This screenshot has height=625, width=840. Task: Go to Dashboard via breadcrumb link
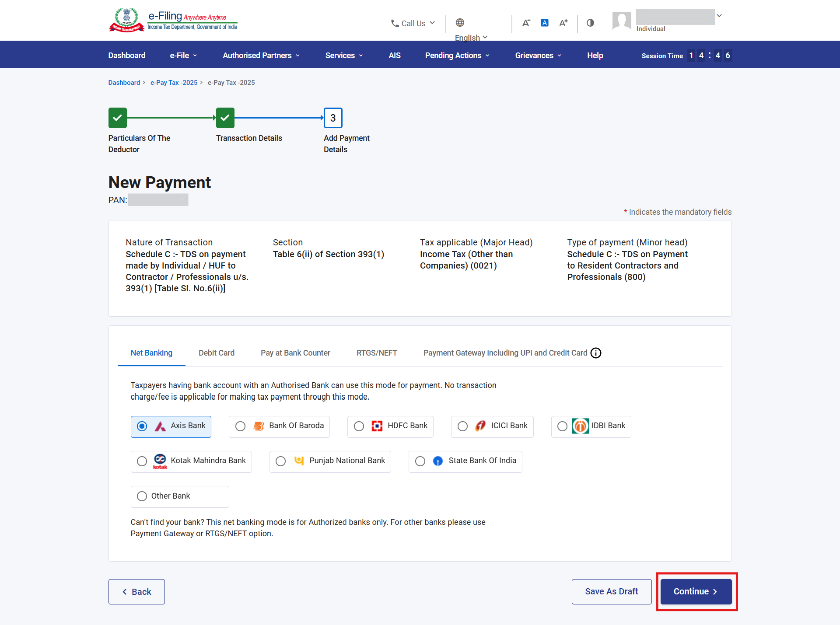(124, 83)
